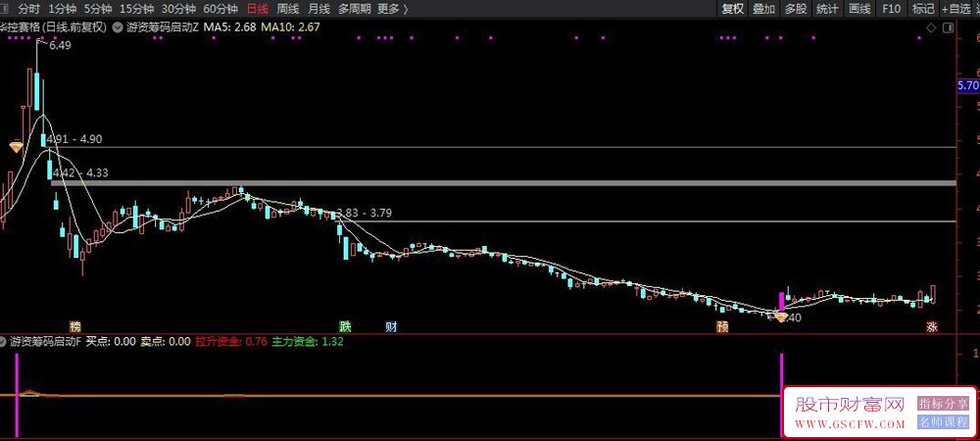The width and height of the screenshot is (980, 441).
Task: Expand the 更多 periods menu
Action: tap(393, 9)
